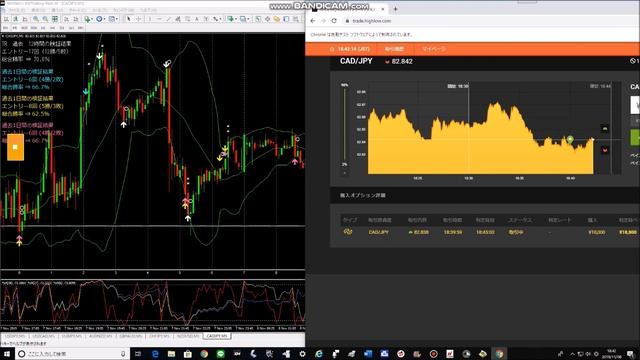Click the taskbar clock
This screenshot has width=640, height=360.
pos(611,353)
